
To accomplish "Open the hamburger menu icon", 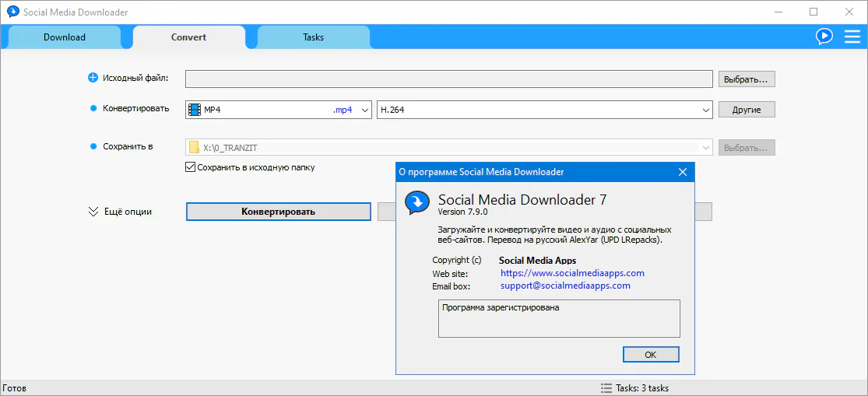I will pos(851,37).
